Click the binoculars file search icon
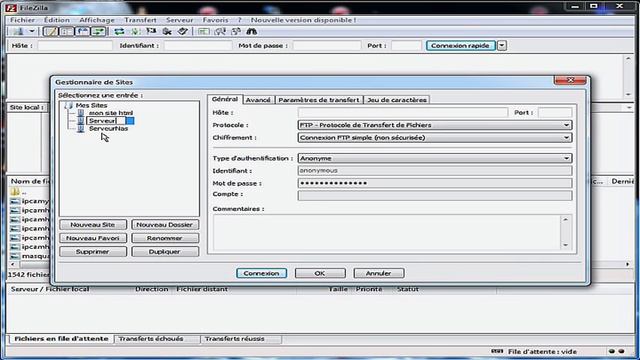 point(251,31)
